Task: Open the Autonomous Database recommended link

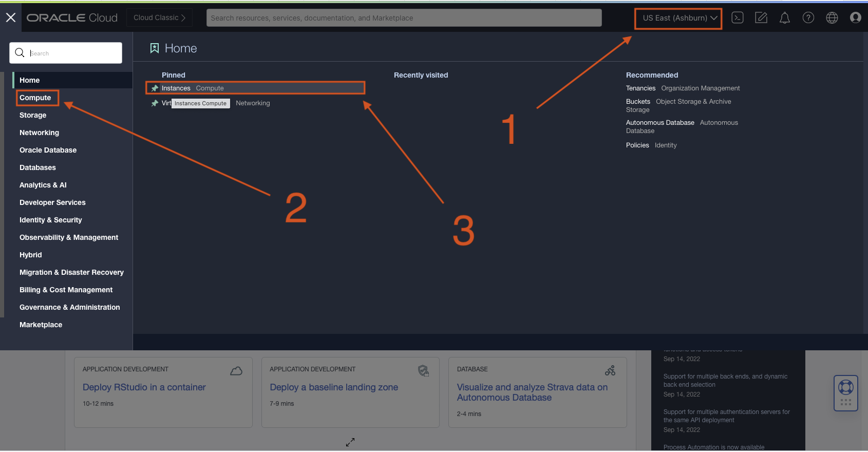Action: pos(659,123)
